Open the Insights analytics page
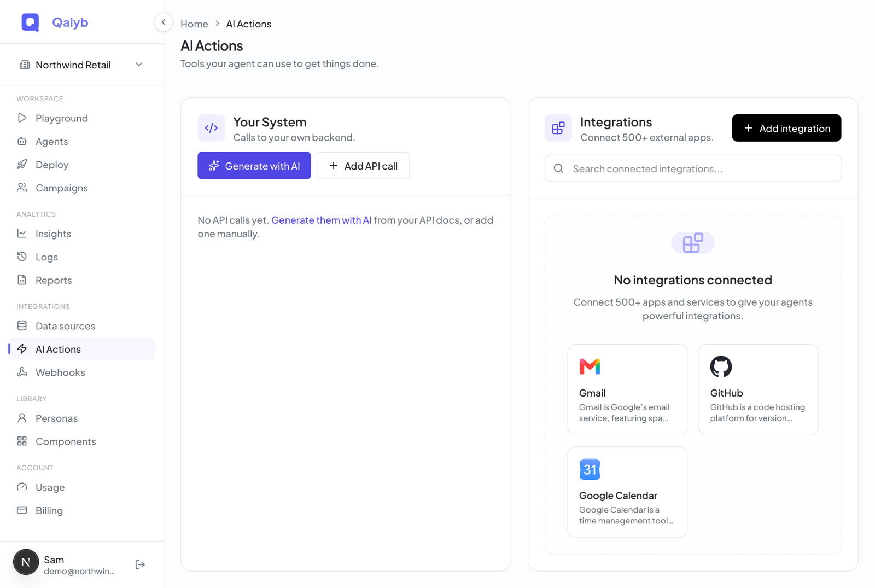This screenshot has width=875, height=588. 82,234
